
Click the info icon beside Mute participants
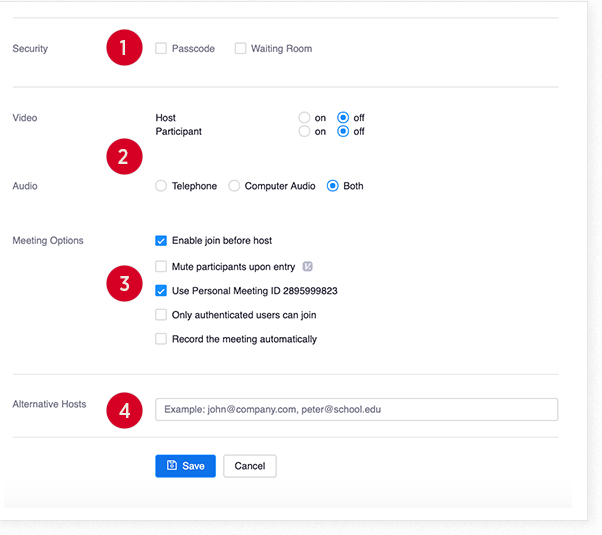pos(307,266)
